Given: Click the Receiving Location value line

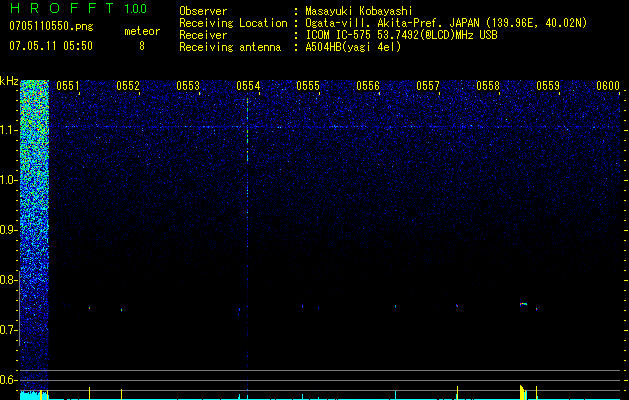Looking at the screenshot, I should click(446, 23).
